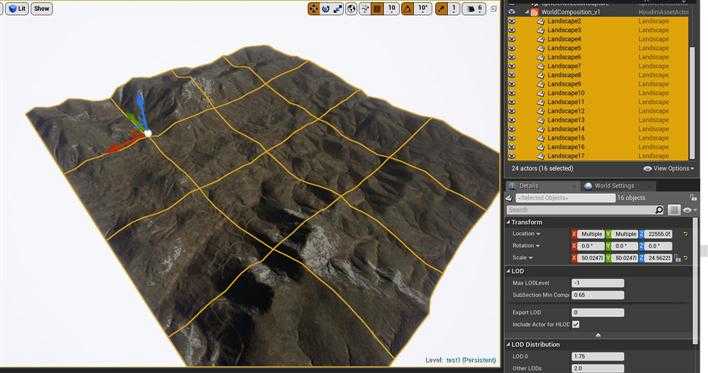
Task: Open the Location type dropdown
Action: pyautogui.click(x=526, y=234)
